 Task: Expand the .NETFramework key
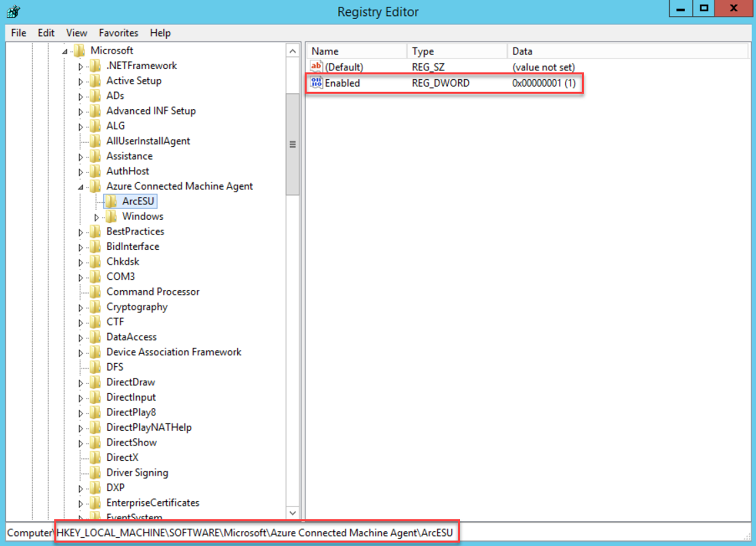coord(81,66)
